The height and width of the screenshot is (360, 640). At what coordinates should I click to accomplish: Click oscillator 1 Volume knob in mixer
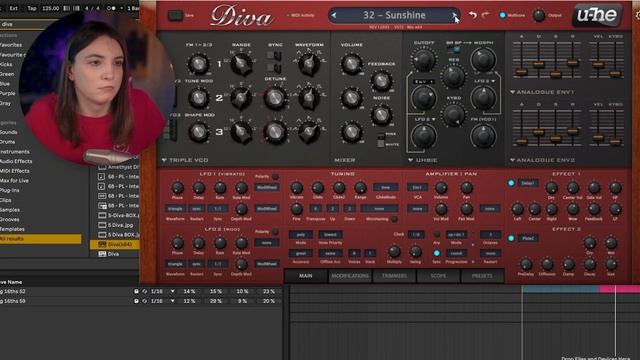351,64
